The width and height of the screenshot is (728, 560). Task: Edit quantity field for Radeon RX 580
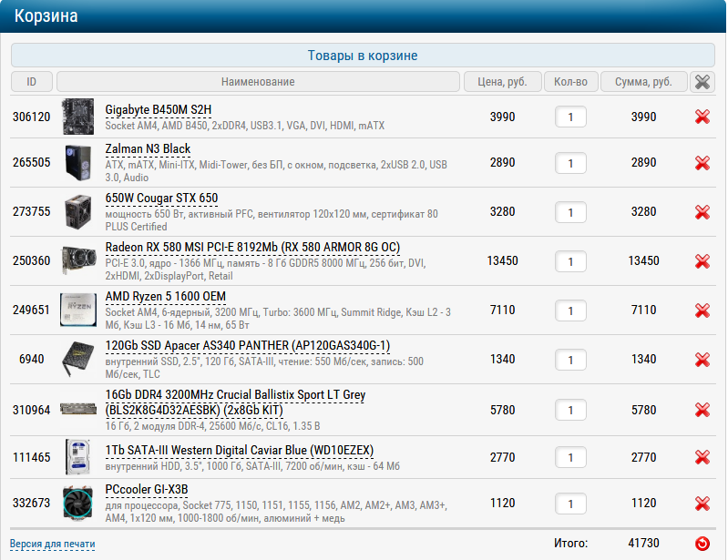pos(570,261)
